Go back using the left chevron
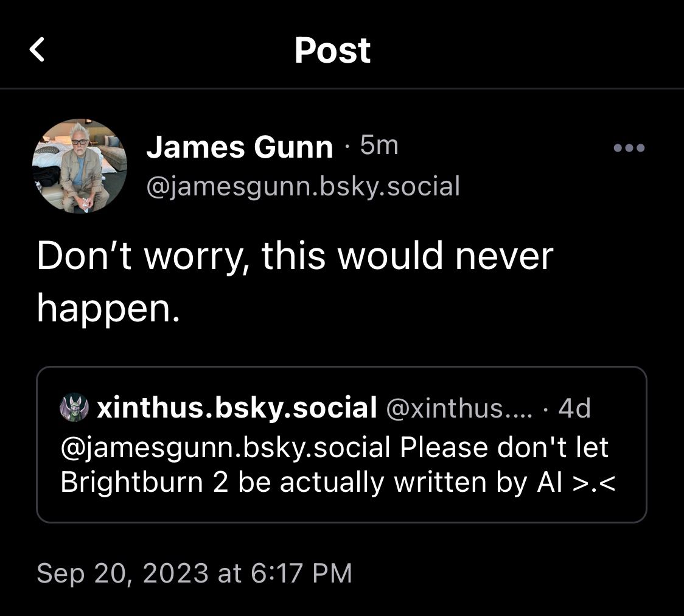This screenshot has height=616, width=684. (x=37, y=49)
